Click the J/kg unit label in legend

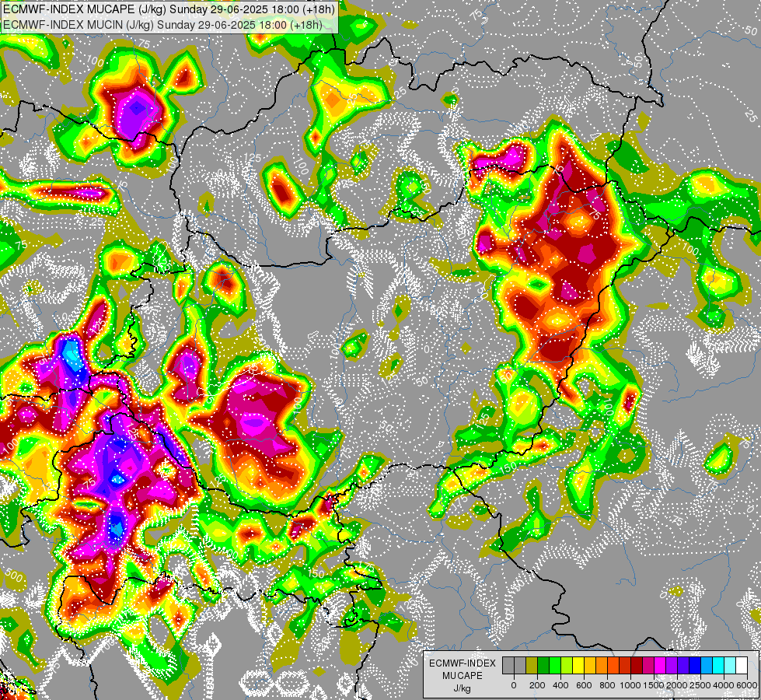[463, 689]
